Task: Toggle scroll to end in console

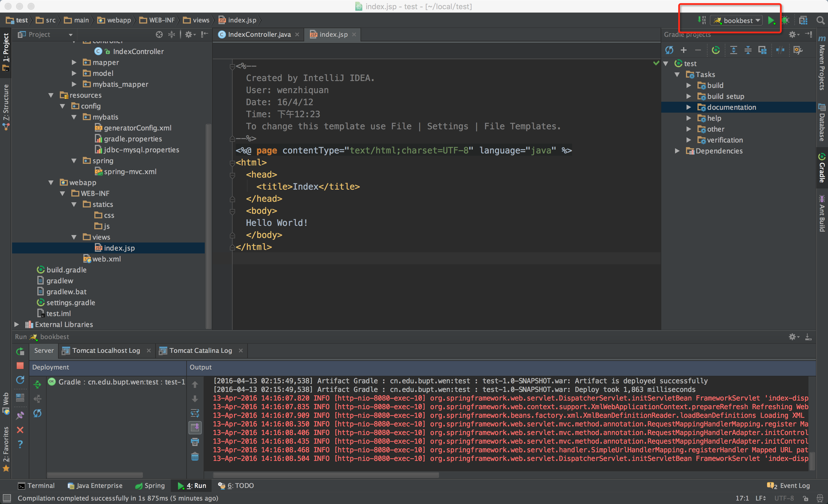Action: pos(195,428)
